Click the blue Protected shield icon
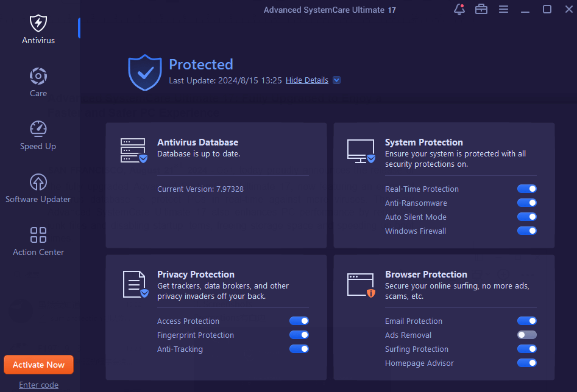Viewport: 577px width, 392px height. coord(145,72)
